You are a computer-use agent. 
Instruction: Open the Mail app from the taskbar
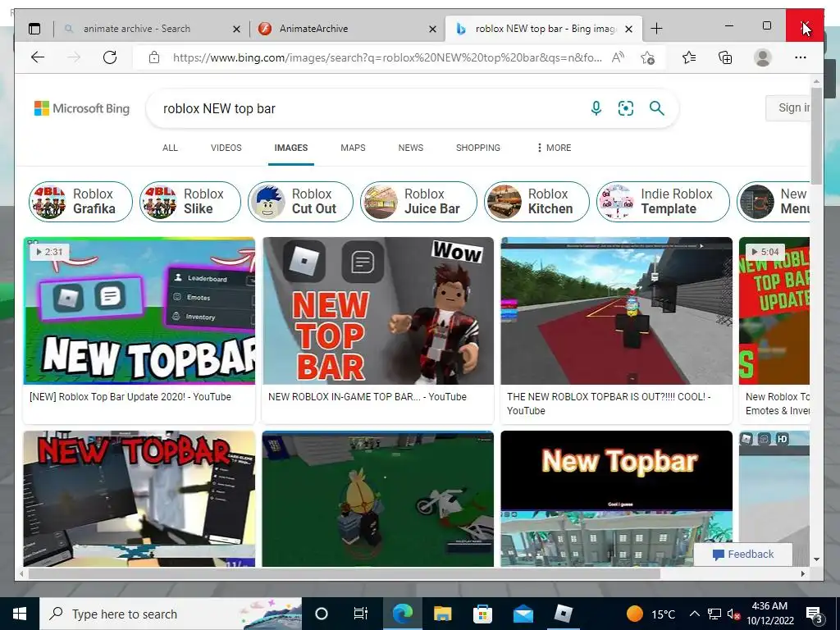coord(523,614)
